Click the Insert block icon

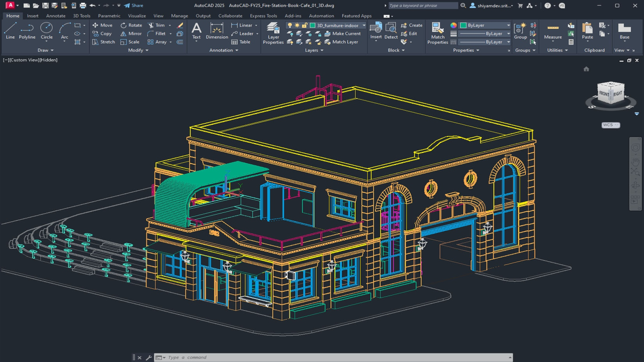376,31
